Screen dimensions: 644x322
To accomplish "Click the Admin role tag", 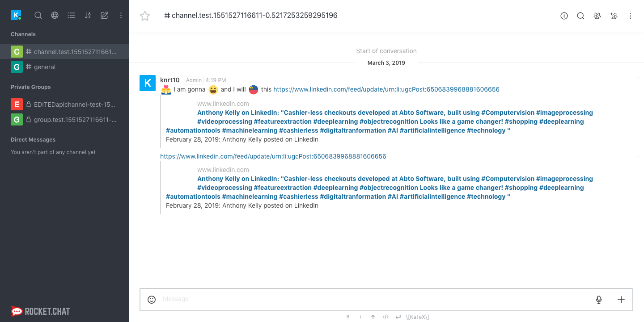I will 194,80.
